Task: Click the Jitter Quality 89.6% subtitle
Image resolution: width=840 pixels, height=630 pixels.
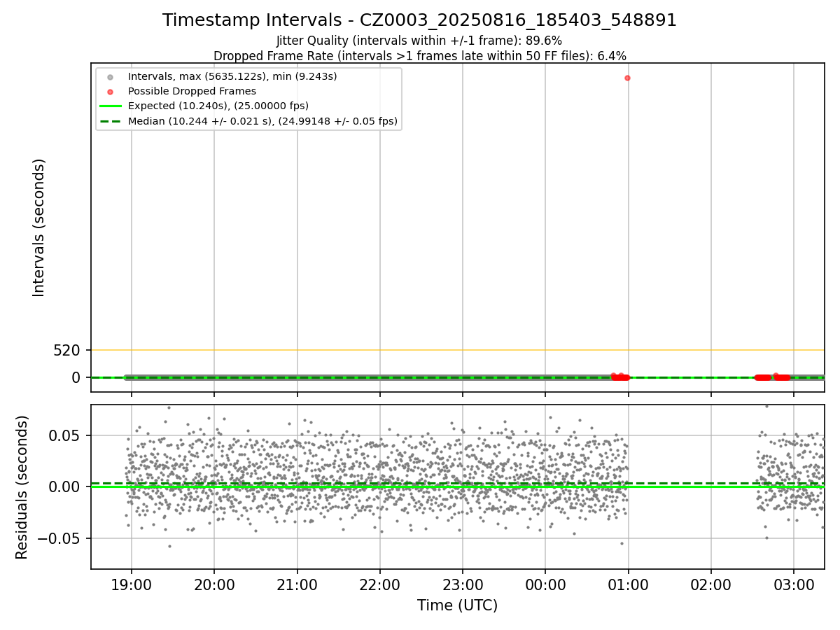Action: pos(419,41)
